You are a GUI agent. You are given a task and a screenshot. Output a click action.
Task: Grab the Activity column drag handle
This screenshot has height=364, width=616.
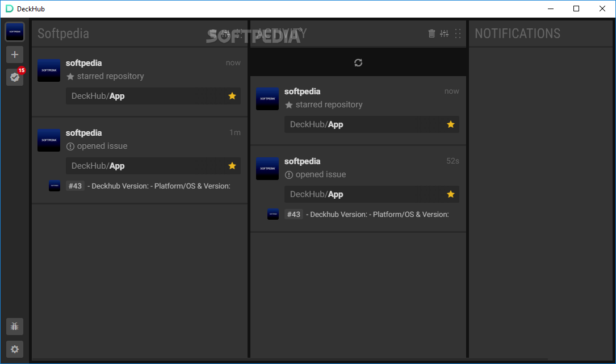pos(458,34)
